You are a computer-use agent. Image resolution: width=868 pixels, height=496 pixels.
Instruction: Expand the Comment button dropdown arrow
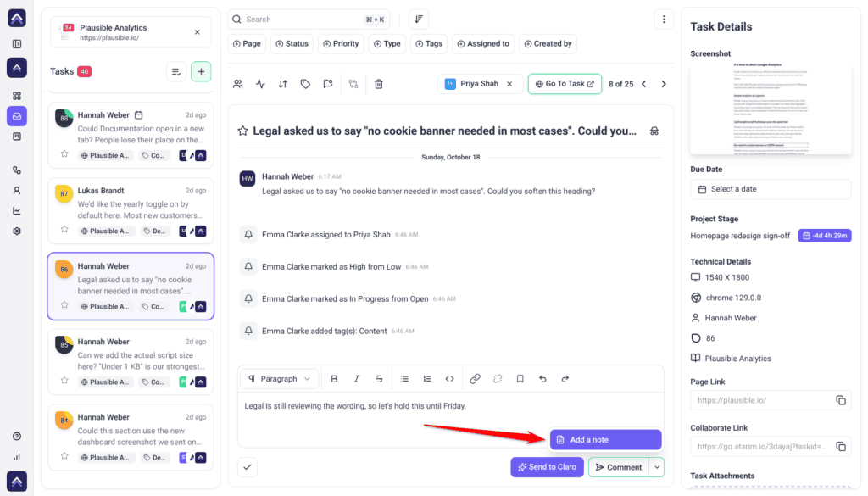[x=657, y=467]
